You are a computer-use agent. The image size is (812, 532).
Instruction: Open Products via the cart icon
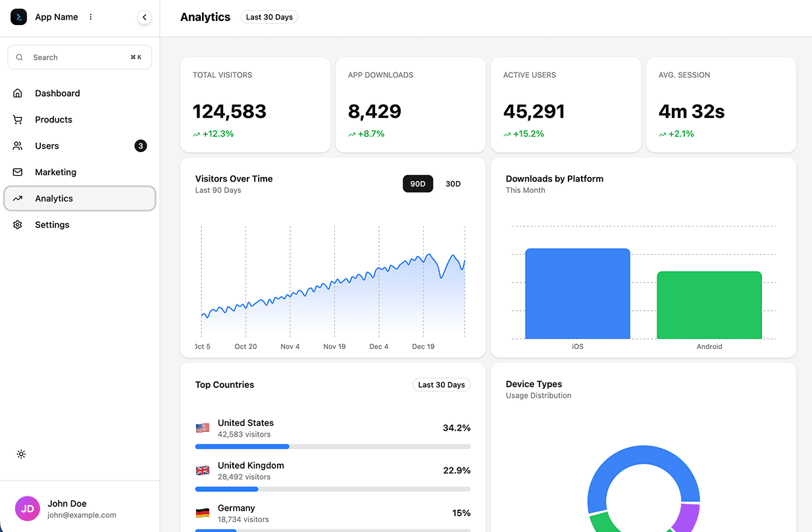[17, 119]
